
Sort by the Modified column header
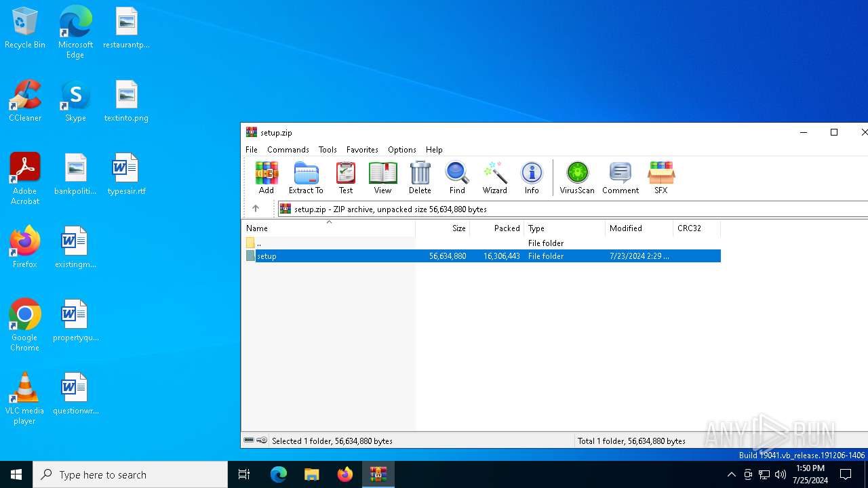pyautogui.click(x=639, y=228)
